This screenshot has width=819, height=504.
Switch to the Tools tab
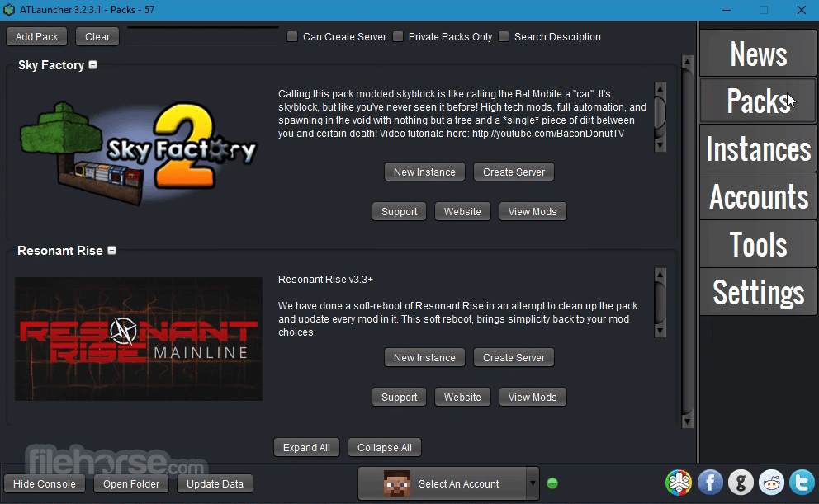click(759, 245)
